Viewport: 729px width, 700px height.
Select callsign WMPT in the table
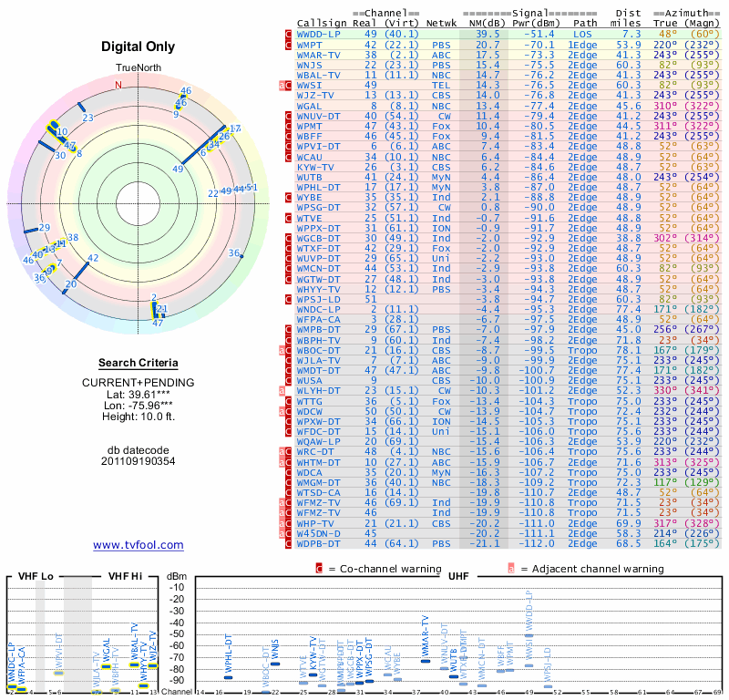310,45
